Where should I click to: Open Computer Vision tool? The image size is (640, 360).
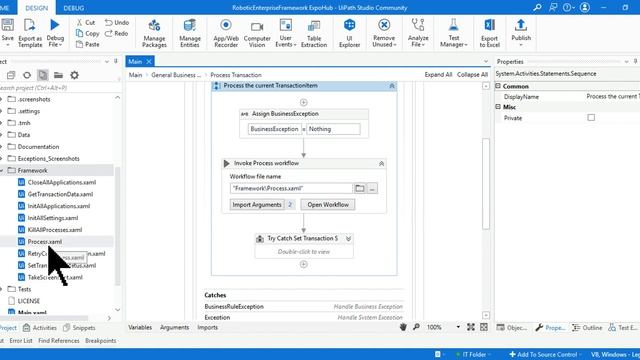[257, 33]
